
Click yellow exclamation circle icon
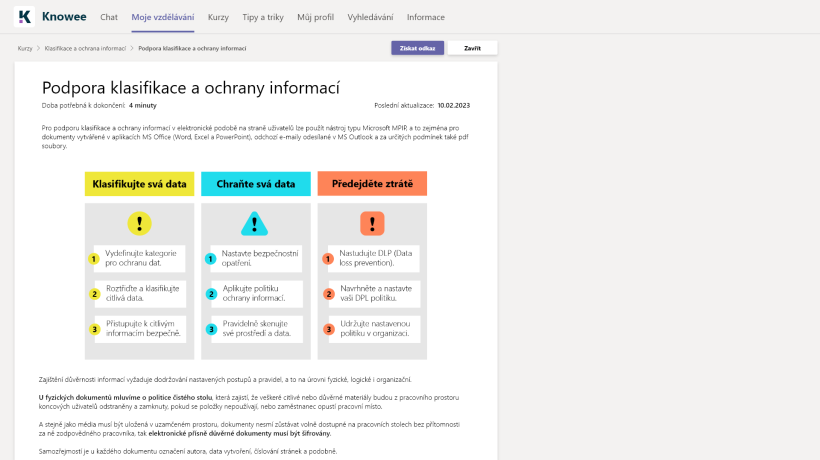coord(139,223)
